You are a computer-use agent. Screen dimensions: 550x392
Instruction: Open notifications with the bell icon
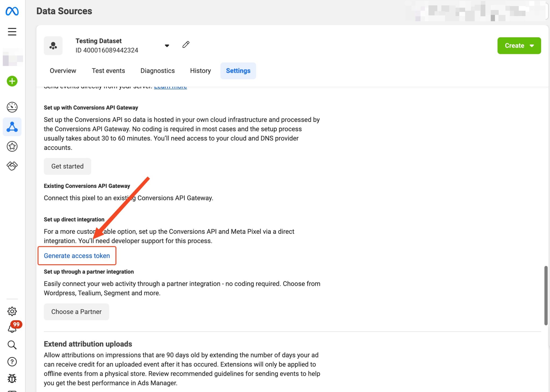pyautogui.click(x=12, y=328)
